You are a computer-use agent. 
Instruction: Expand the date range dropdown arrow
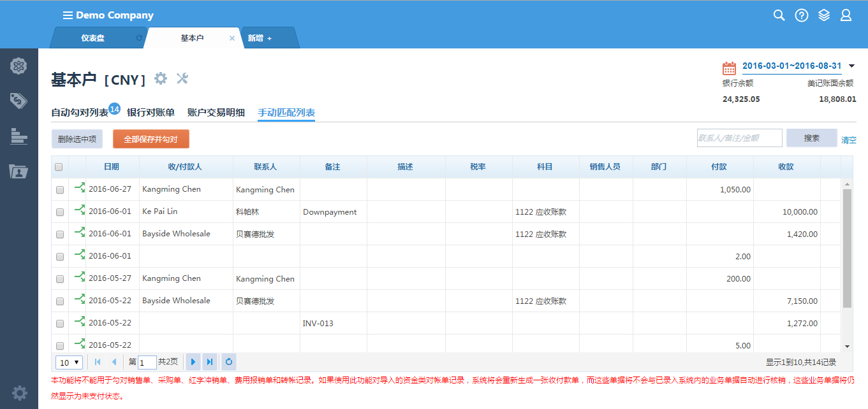[x=851, y=66]
